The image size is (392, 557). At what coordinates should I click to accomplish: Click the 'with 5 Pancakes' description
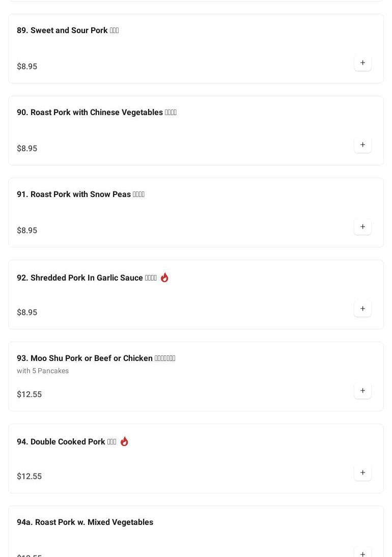tap(43, 371)
